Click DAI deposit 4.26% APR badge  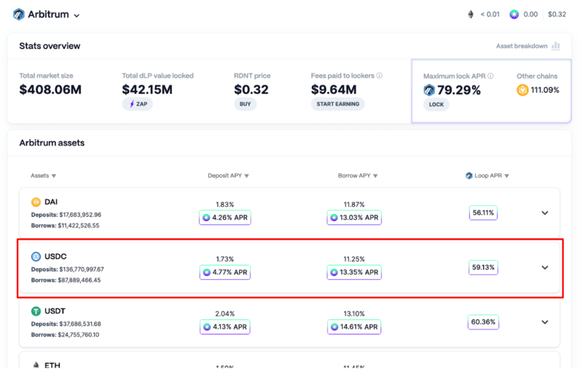(225, 218)
